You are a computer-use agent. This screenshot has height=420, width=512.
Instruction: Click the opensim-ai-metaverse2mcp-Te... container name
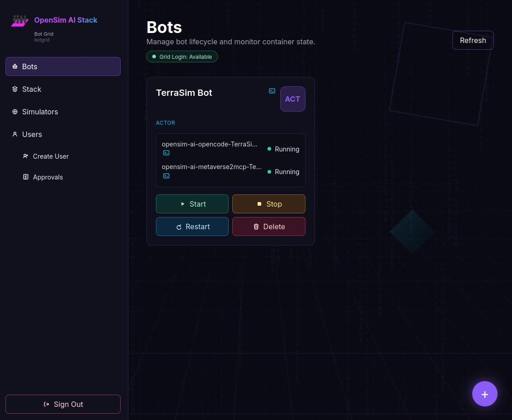(x=211, y=167)
